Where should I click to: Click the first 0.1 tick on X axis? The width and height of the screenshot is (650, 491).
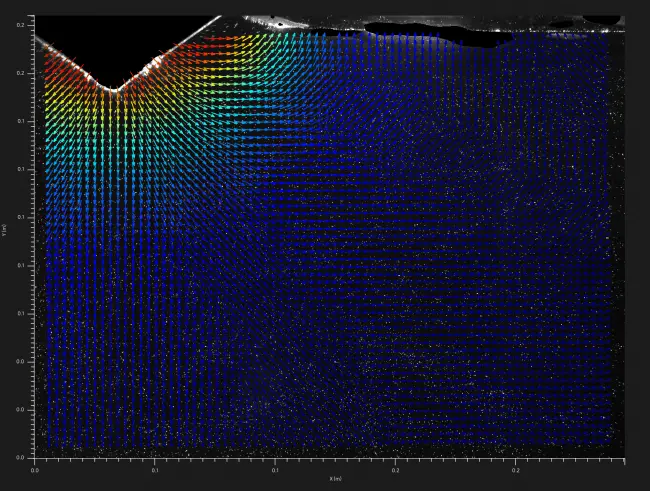(x=155, y=467)
